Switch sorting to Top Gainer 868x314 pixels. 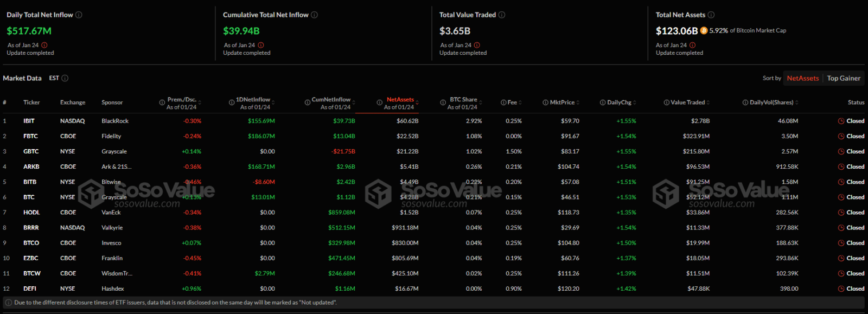[844, 78]
